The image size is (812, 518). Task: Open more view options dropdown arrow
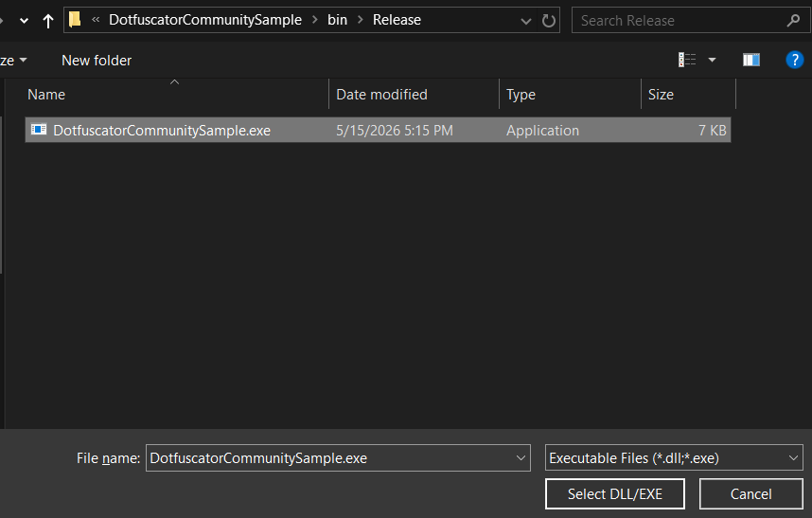tap(712, 60)
